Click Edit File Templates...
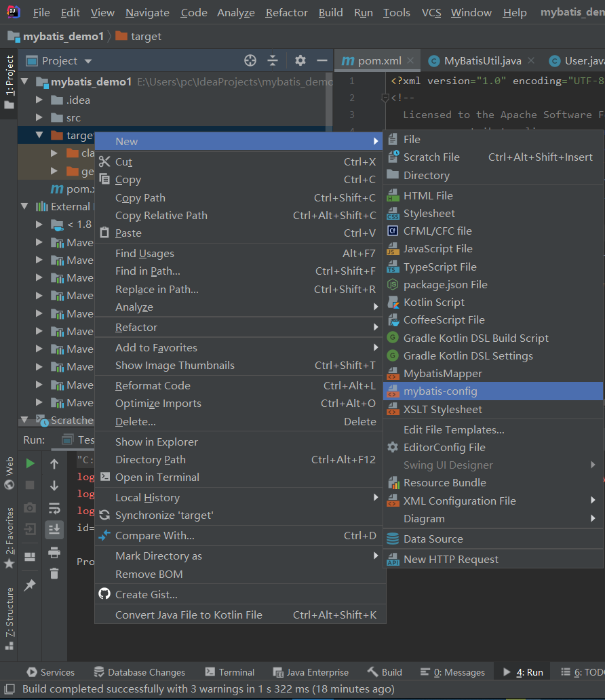This screenshot has height=700, width=605. pyautogui.click(x=493, y=430)
